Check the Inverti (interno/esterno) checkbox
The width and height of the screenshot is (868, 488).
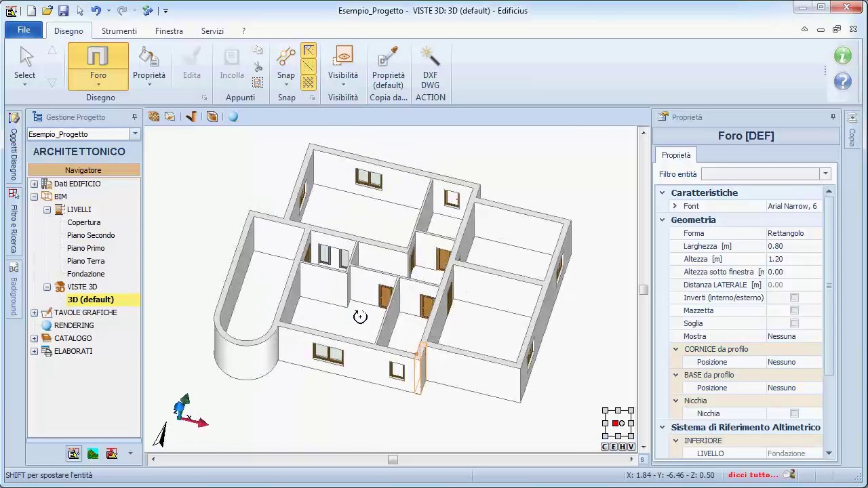[x=794, y=298]
